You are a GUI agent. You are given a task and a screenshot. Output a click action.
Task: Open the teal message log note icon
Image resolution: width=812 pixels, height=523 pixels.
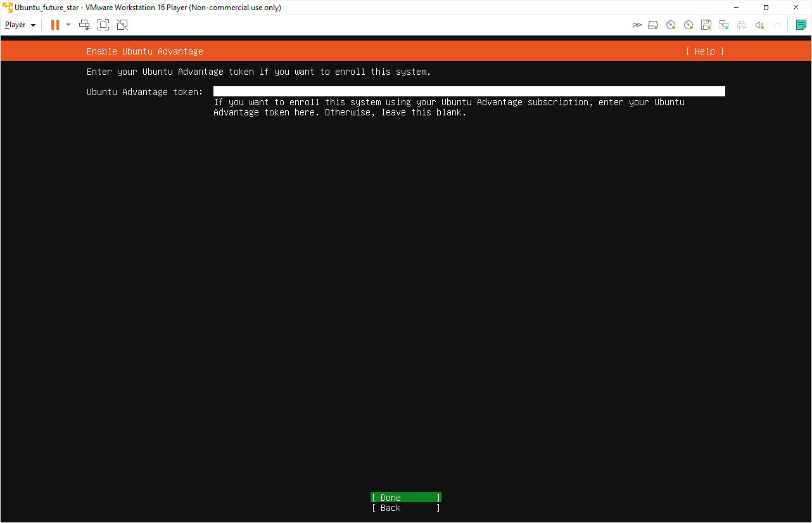click(801, 25)
